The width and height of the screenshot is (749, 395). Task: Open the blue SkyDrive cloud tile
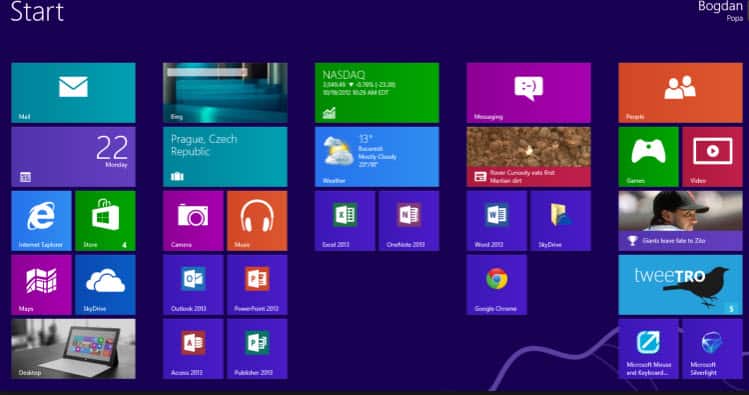105,285
